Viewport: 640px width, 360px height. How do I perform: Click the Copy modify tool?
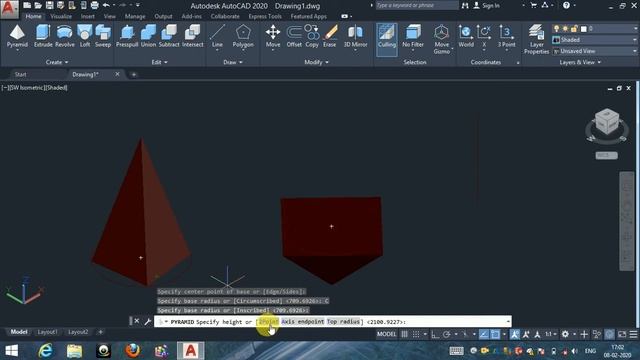312,36
